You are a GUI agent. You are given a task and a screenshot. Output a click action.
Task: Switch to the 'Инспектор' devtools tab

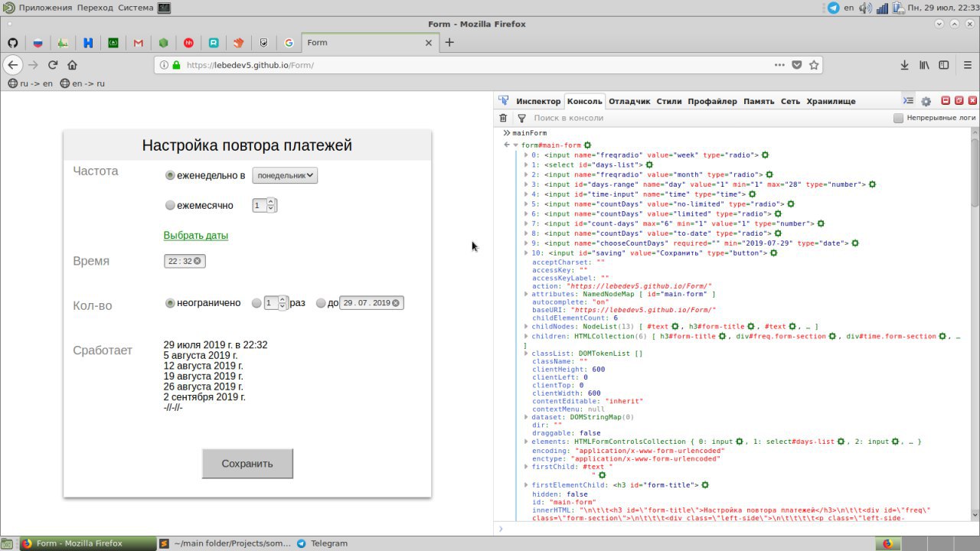(x=537, y=101)
